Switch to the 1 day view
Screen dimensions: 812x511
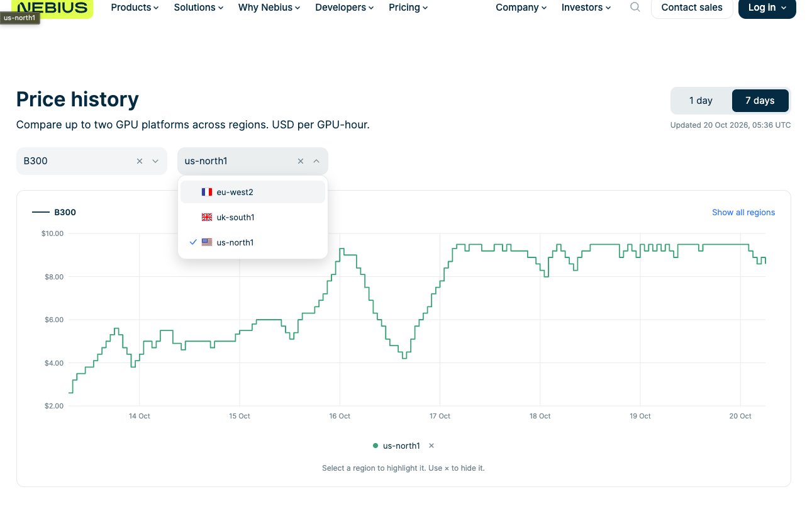(x=701, y=101)
